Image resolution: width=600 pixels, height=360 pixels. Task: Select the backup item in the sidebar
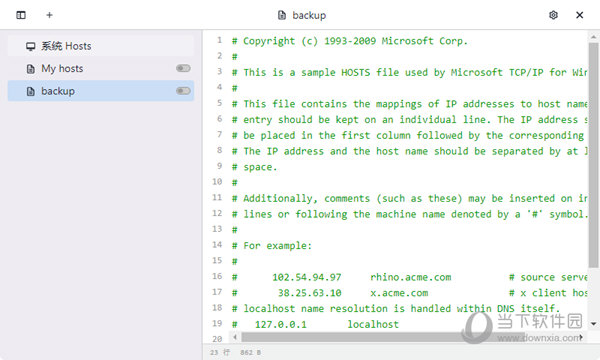click(101, 91)
